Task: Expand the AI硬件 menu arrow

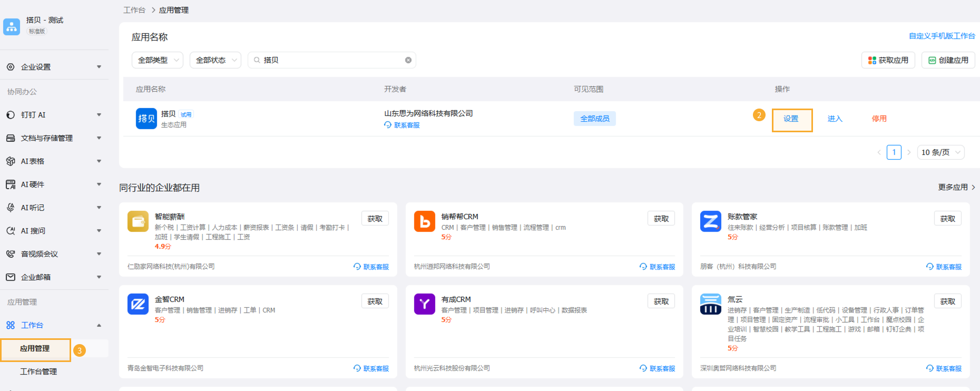Action: (99, 184)
